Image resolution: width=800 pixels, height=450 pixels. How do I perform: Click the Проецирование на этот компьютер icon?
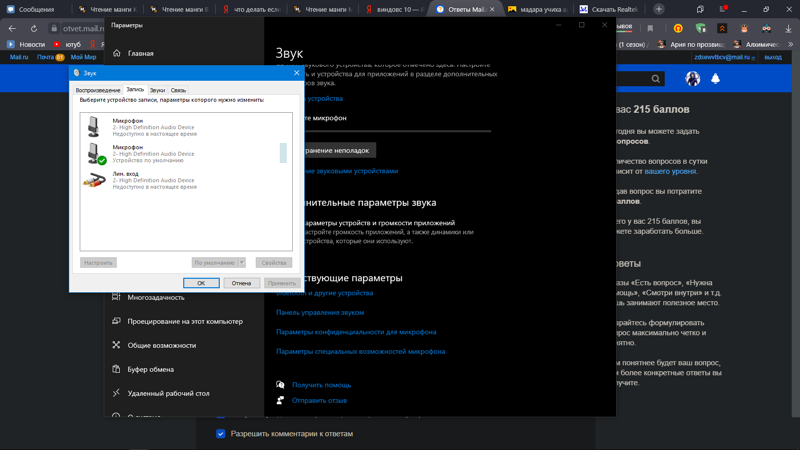pyautogui.click(x=116, y=321)
